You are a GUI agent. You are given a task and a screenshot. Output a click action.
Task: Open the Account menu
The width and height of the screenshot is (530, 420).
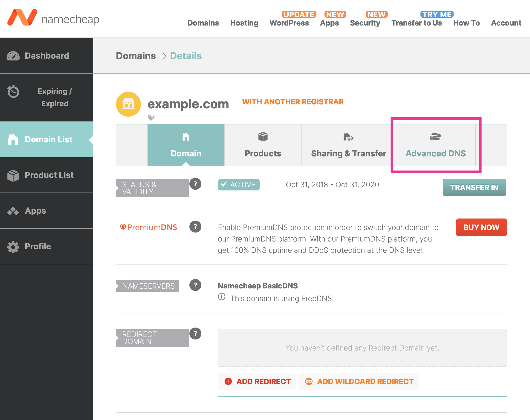coord(506,23)
